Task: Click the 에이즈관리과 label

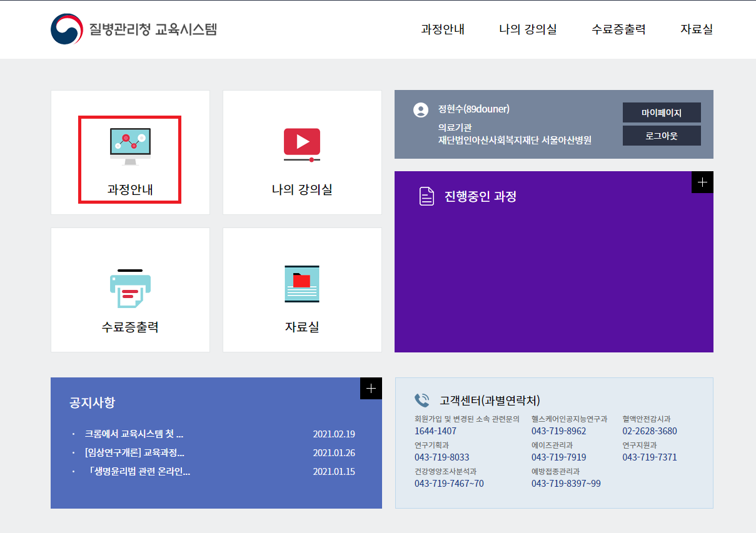Action: (552, 446)
